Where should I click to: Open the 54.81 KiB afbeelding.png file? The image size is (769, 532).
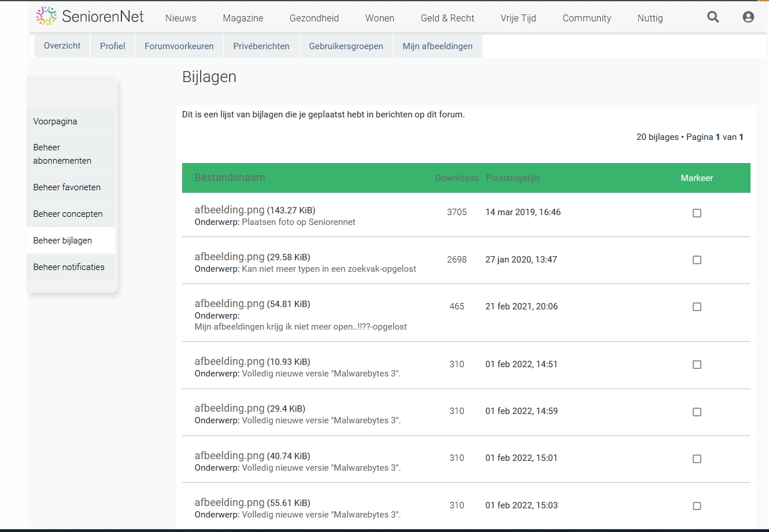tap(229, 304)
